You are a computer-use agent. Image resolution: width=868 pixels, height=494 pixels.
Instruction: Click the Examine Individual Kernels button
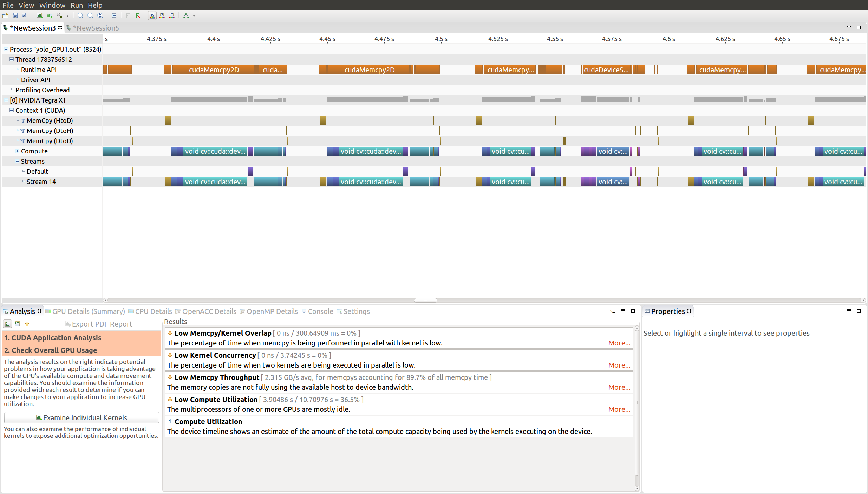81,417
